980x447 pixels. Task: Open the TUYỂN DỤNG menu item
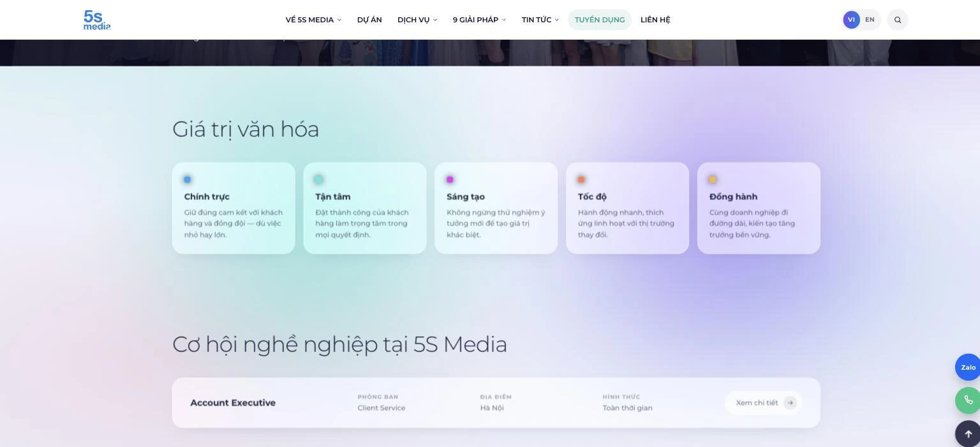[600, 20]
